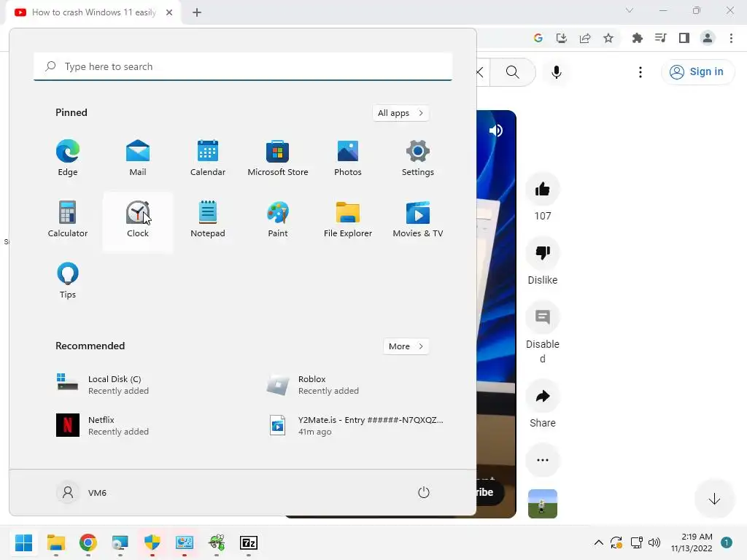Image resolution: width=747 pixels, height=560 pixels.
Task: Show hidden system tray icons
Action: coord(599,542)
